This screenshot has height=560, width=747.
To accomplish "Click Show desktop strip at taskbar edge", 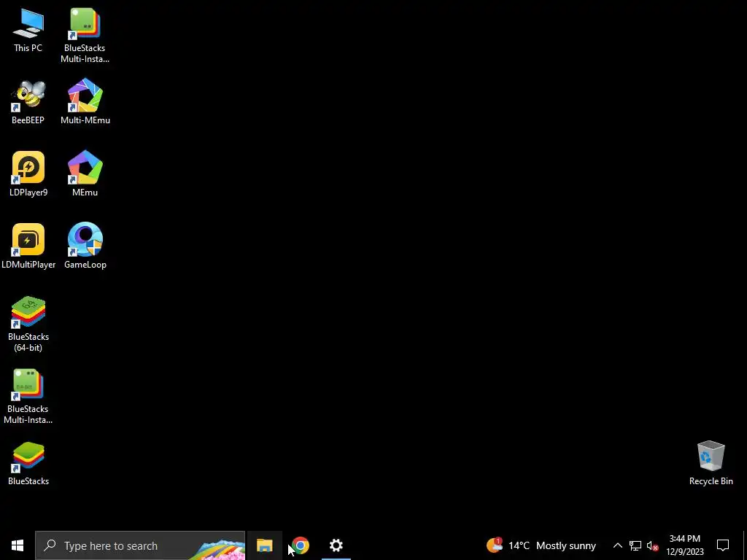I will [745, 545].
